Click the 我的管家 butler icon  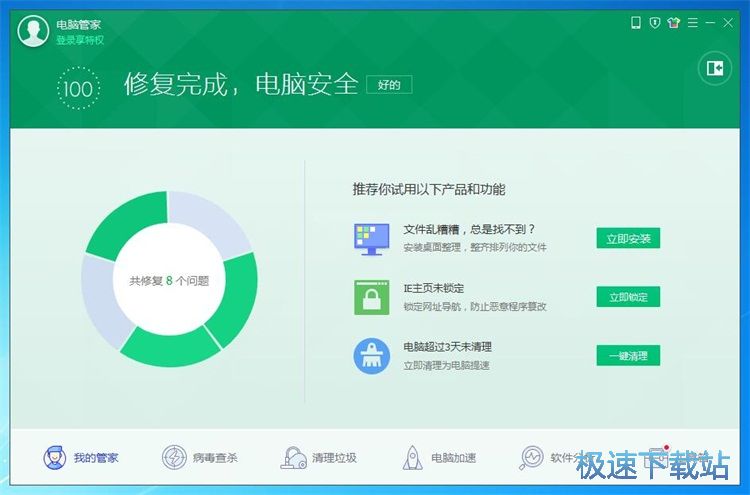[55, 458]
